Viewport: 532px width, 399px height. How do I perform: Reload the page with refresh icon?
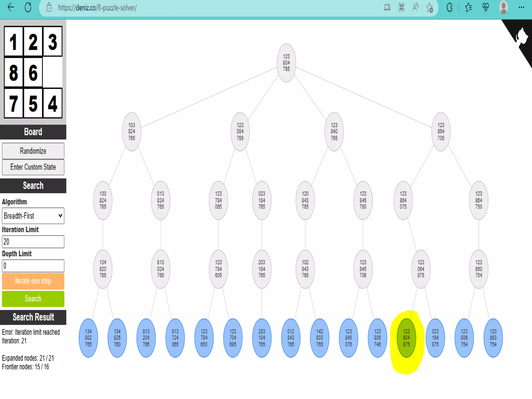point(28,7)
